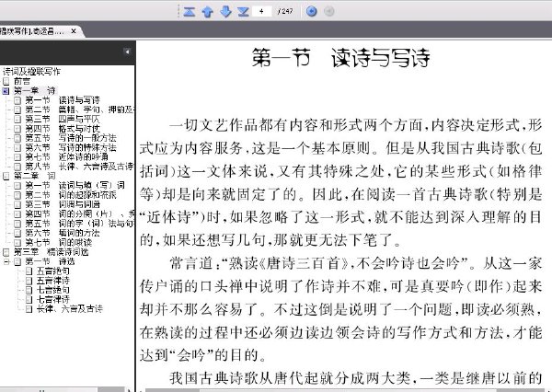Open bookmark 第八节 长律、六言诗及古诗
This screenshot has height=392, width=552.
79,167
